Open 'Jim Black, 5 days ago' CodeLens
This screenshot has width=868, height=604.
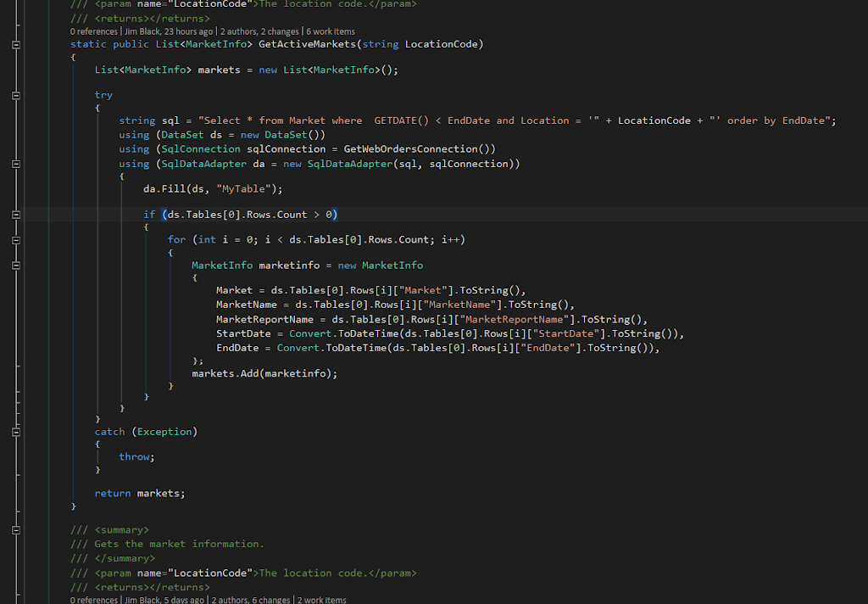point(164,600)
